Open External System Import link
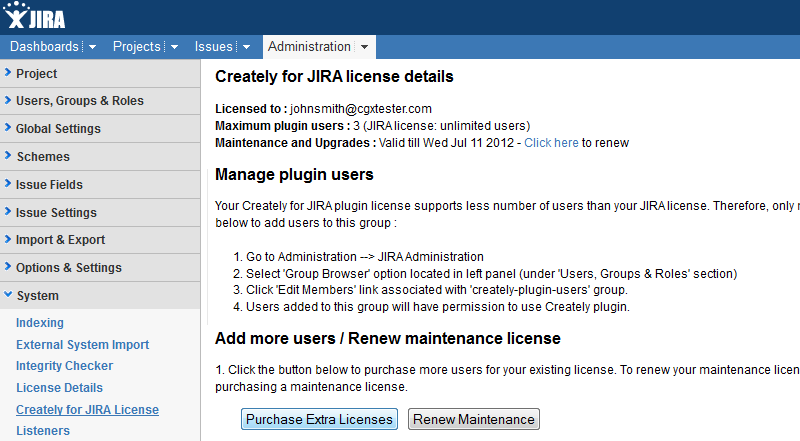This screenshot has height=441, width=800. tap(82, 345)
